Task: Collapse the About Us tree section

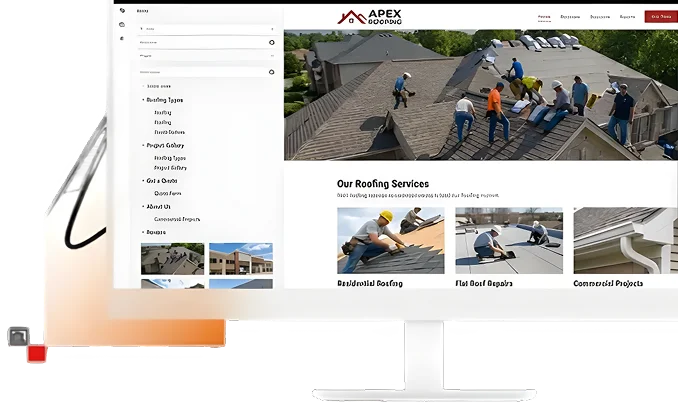Action: (x=143, y=207)
